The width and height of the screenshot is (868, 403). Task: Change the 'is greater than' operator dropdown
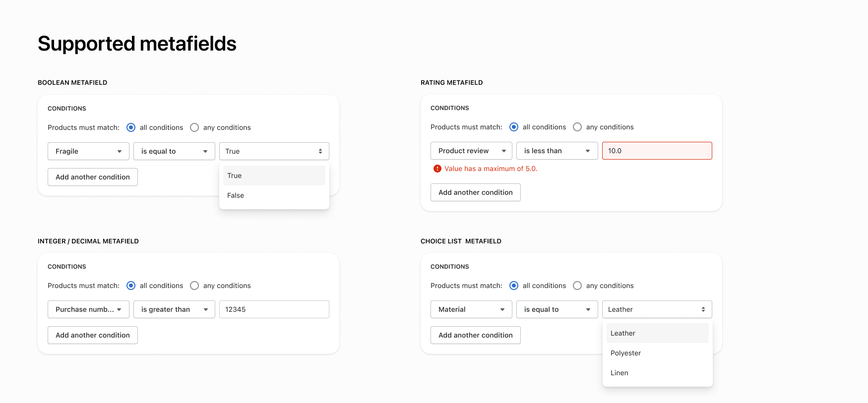(174, 309)
